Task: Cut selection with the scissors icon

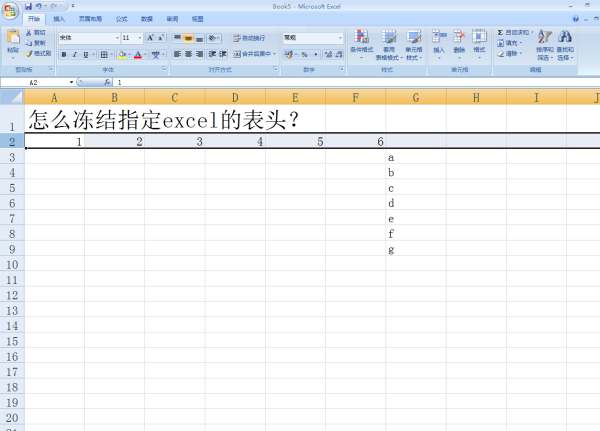Action: [28, 33]
